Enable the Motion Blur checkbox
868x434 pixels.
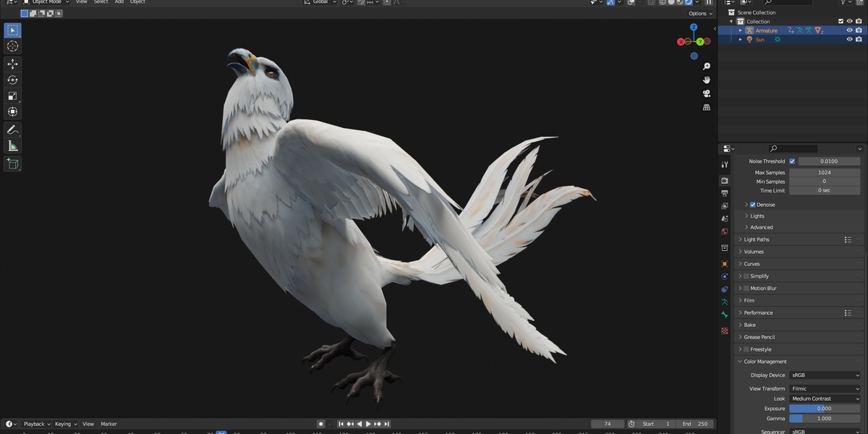click(746, 289)
